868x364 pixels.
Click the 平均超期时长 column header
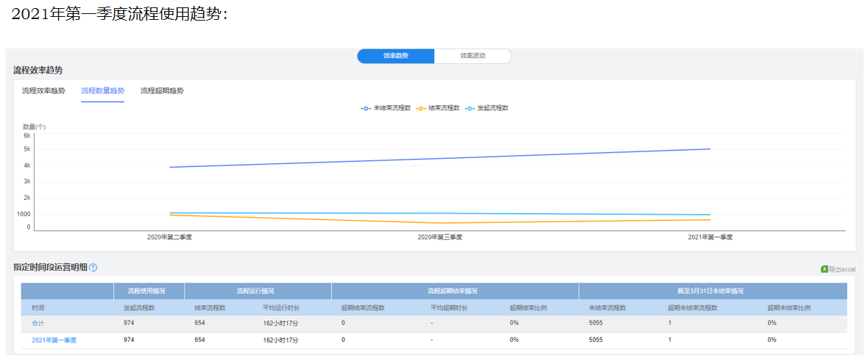(449, 307)
